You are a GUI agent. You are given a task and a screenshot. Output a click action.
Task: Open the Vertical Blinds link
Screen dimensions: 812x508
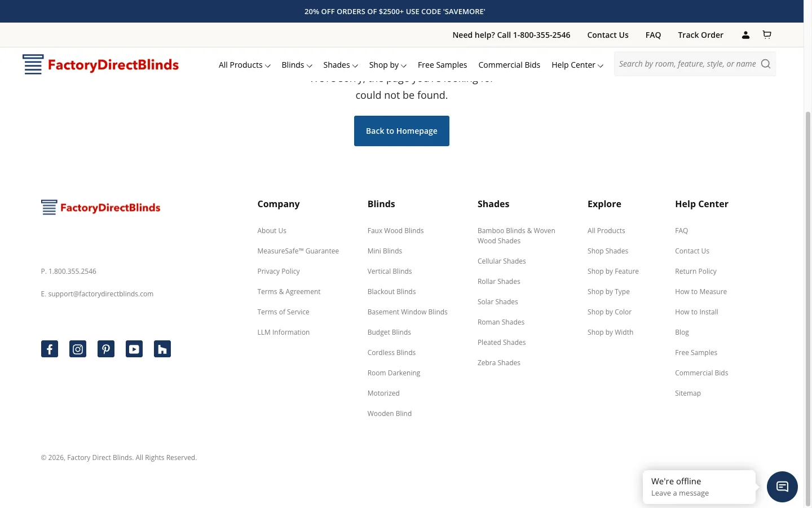point(390,271)
